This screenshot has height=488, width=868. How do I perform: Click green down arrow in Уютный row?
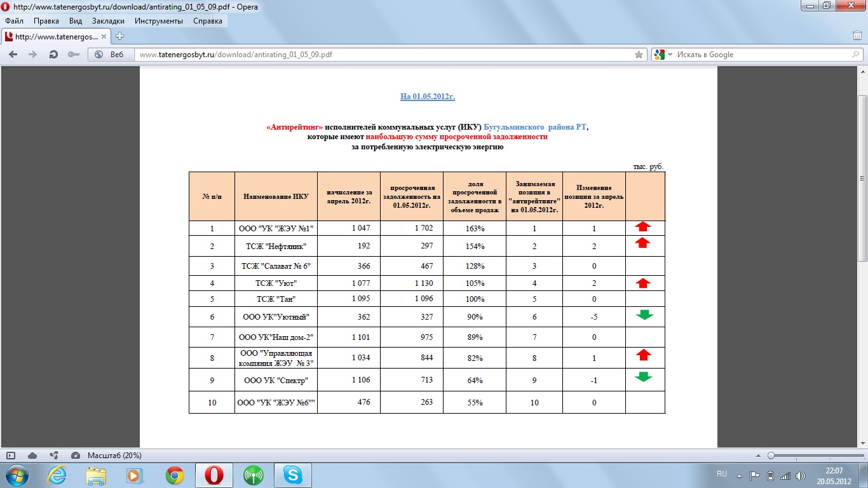[644, 315]
